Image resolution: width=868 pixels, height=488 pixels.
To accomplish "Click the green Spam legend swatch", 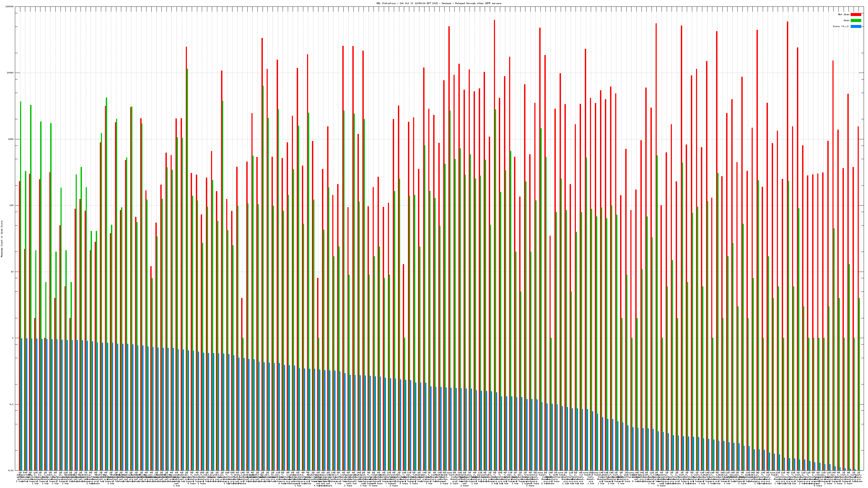I will (856, 21).
